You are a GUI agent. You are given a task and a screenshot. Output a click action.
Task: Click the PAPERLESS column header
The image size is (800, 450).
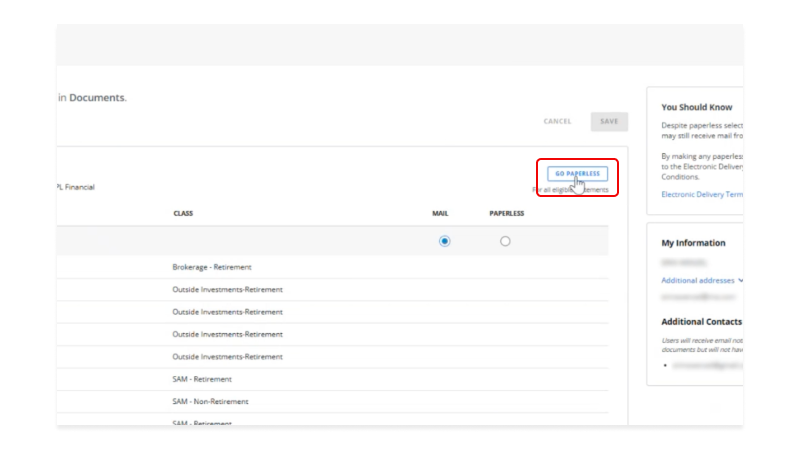point(507,213)
